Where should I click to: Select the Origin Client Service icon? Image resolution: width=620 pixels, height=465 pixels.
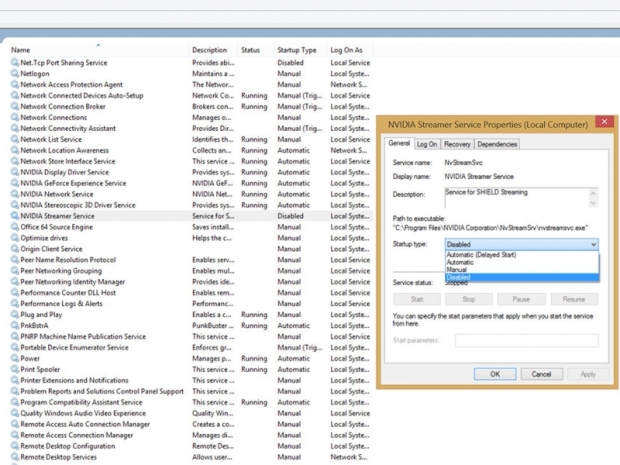click(14, 249)
